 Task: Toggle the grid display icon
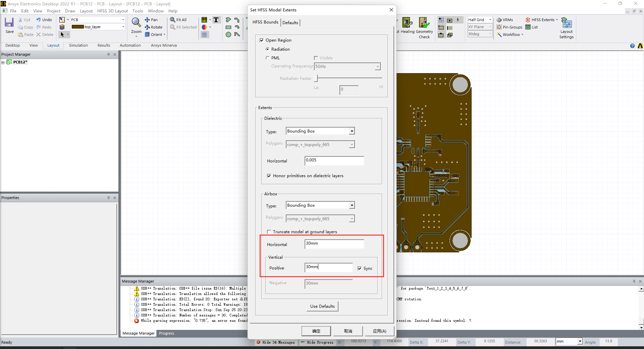[204, 35]
